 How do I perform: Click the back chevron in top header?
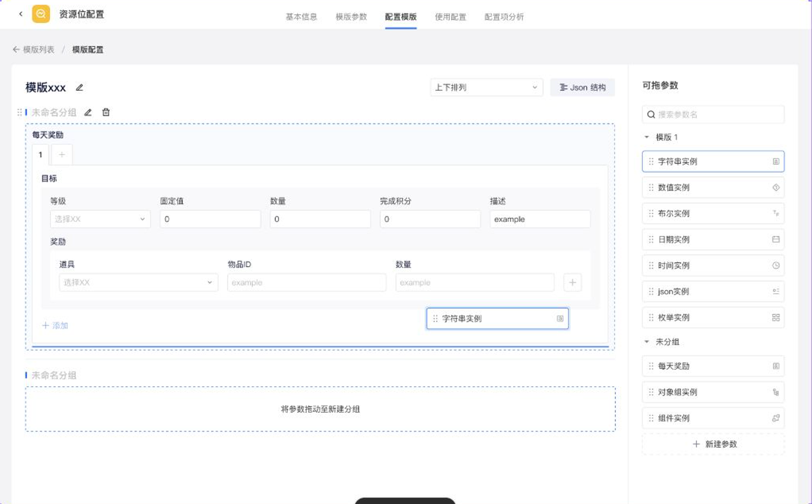click(x=21, y=14)
